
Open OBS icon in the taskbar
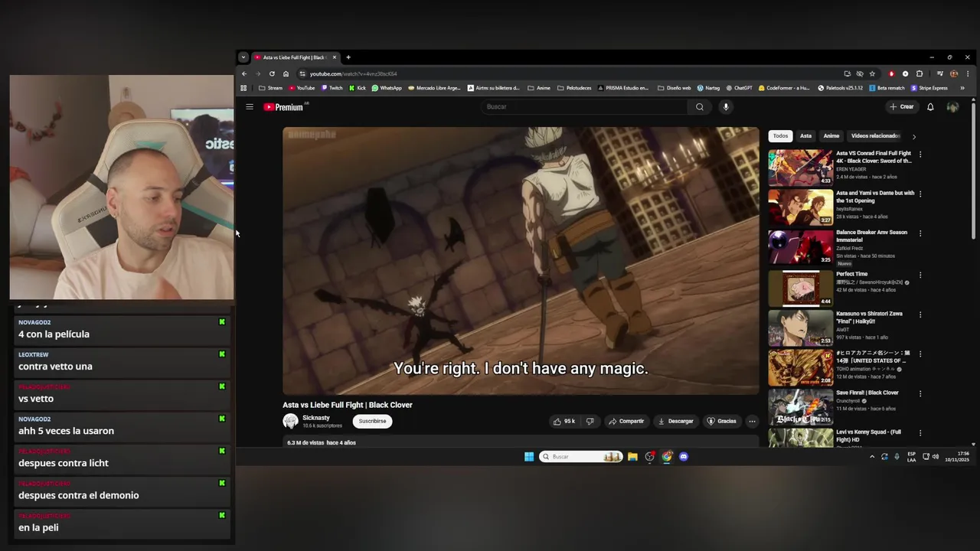(x=650, y=457)
